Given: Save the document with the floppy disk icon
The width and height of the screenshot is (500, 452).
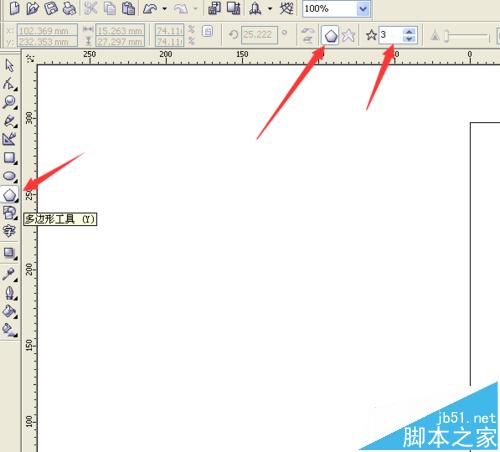Looking at the screenshot, I should [x=51, y=8].
